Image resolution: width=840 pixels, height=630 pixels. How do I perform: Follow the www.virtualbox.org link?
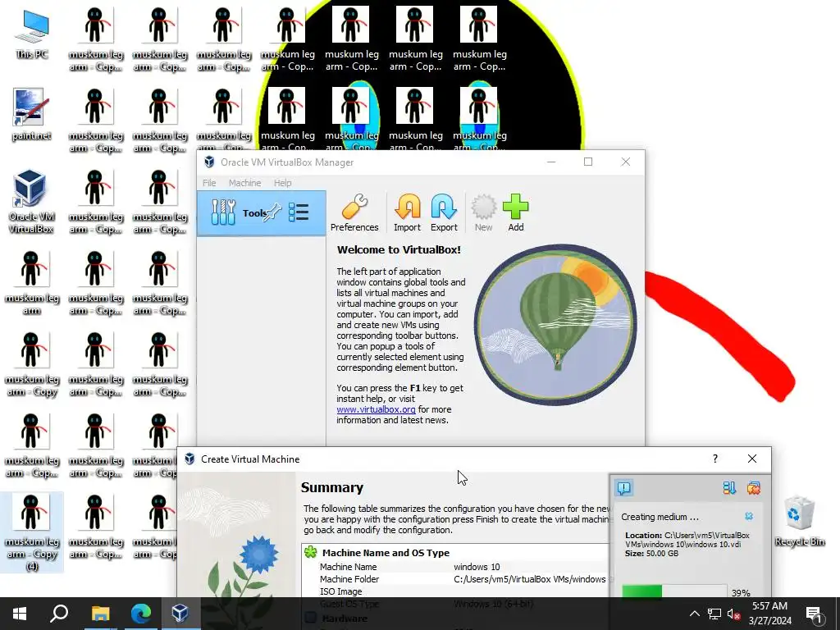tap(376, 409)
